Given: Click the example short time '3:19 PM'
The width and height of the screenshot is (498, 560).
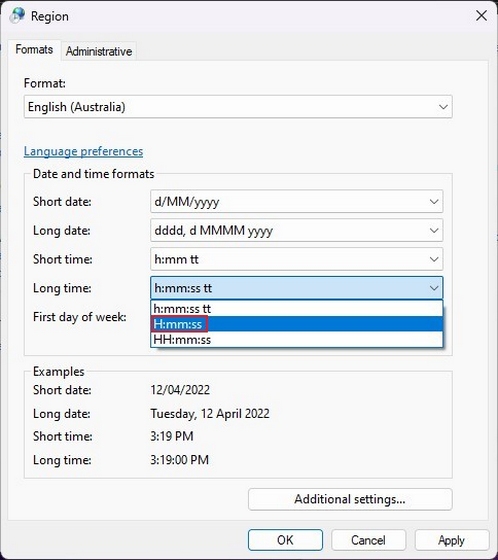Looking at the screenshot, I should [172, 436].
